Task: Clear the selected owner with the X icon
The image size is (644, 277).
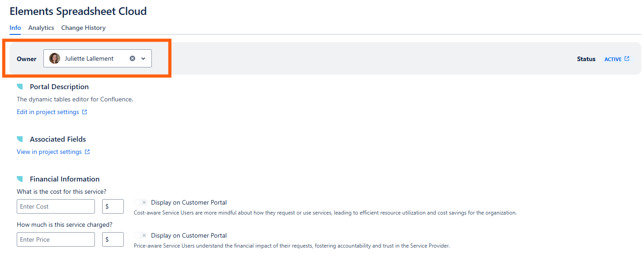Action: [132, 58]
